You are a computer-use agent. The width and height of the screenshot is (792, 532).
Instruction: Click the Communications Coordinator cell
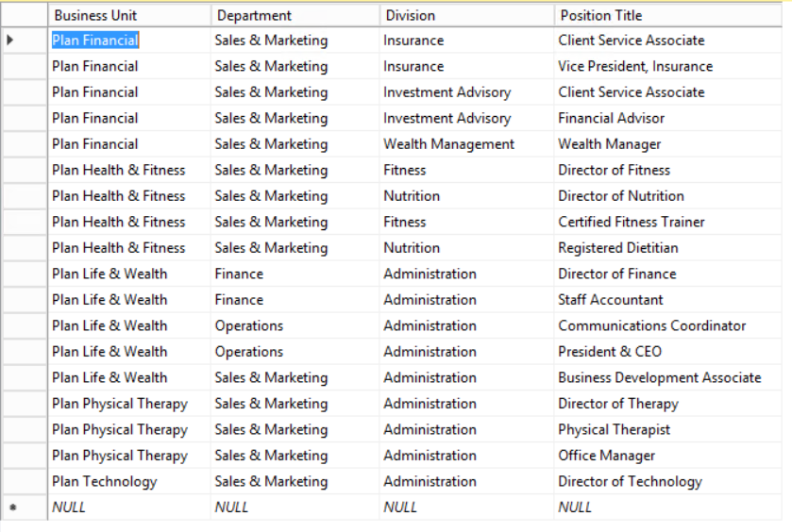651,326
